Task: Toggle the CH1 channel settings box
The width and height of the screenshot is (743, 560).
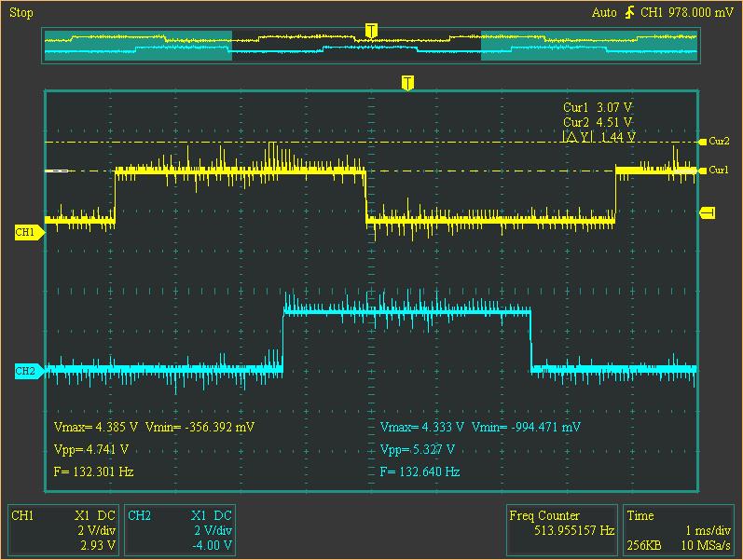Action: 63,529
